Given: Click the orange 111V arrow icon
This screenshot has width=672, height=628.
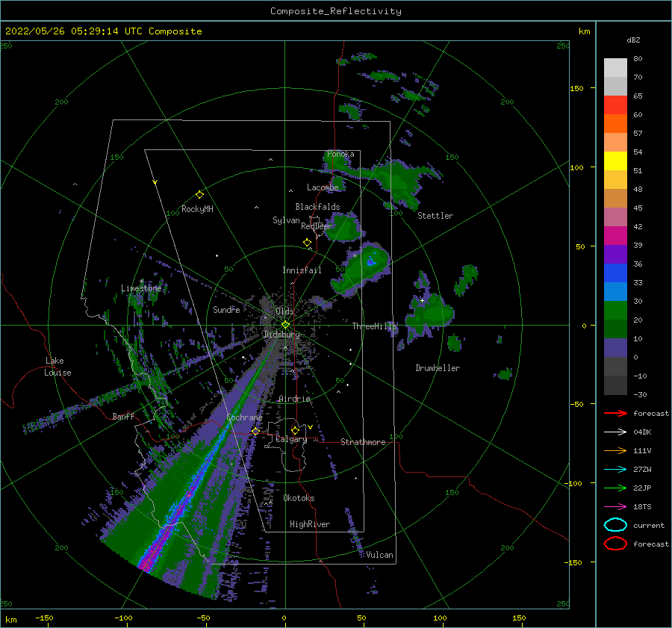Looking at the screenshot, I should 615,450.
